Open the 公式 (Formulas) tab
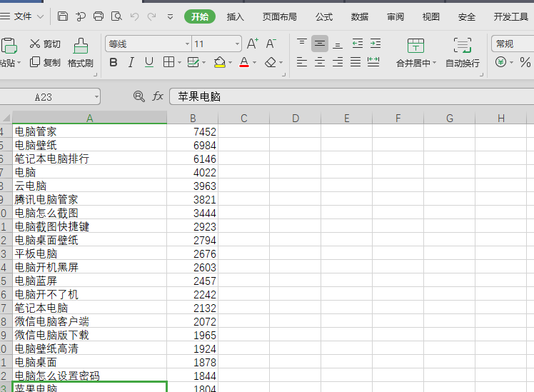This screenshot has height=392, width=534. (323, 16)
